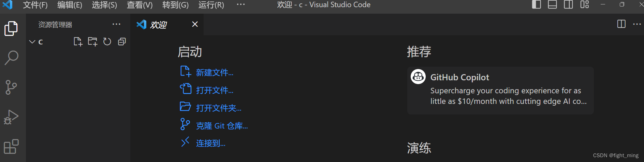Open the Search view in activity bar
Image resolution: width=644 pixels, height=162 pixels.
(11, 58)
